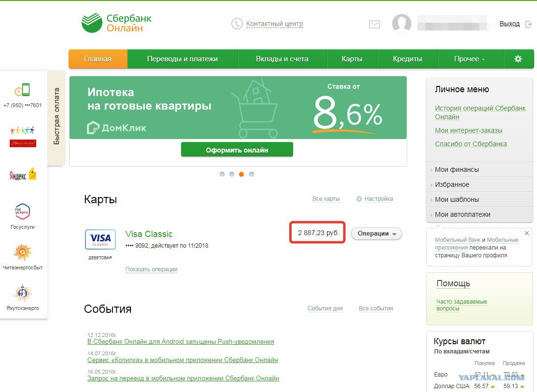This screenshot has width=537, height=392.
Task: Click the Доллар США purchase rate 56.57
Action: click(481, 386)
